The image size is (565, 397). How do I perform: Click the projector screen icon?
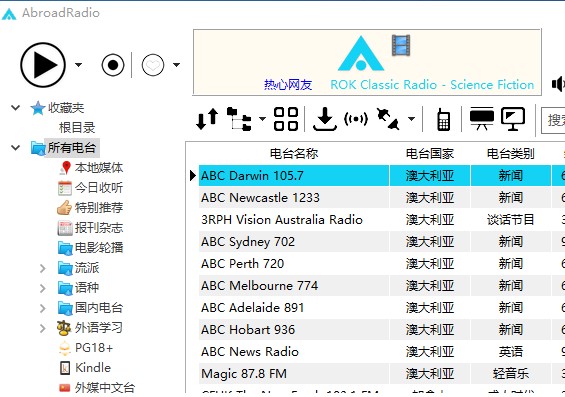click(x=482, y=119)
